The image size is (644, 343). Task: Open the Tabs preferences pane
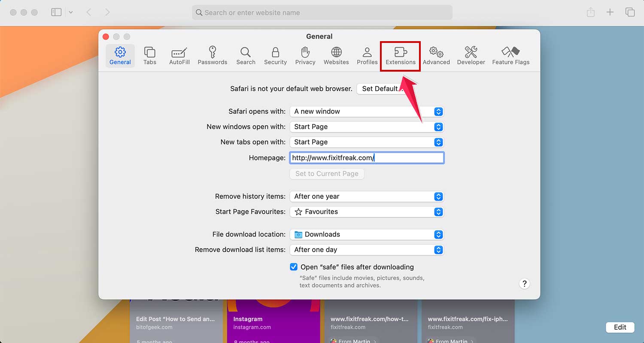click(x=150, y=56)
